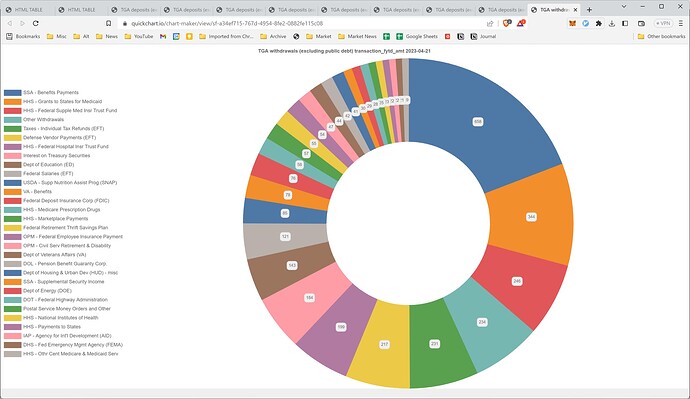Open the Archive bookmarks folder
Screen dimensions: 690x399
coord(273,37)
